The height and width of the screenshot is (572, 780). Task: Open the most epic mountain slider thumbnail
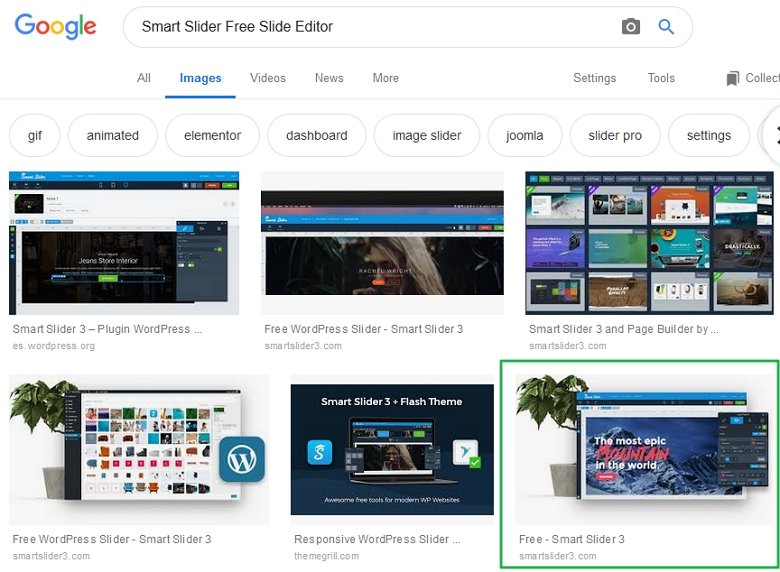(644, 449)
